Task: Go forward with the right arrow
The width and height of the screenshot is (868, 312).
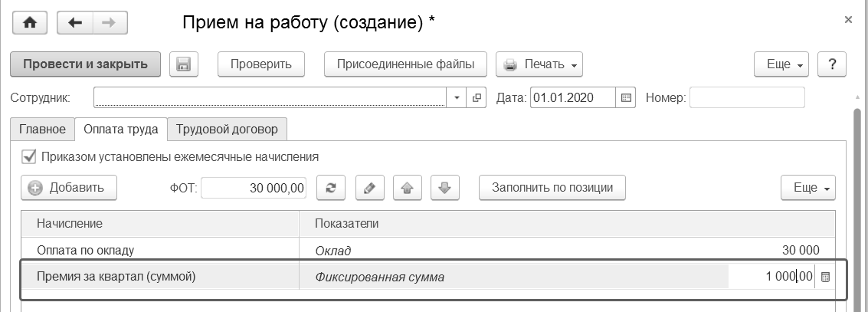Action: 110,22
